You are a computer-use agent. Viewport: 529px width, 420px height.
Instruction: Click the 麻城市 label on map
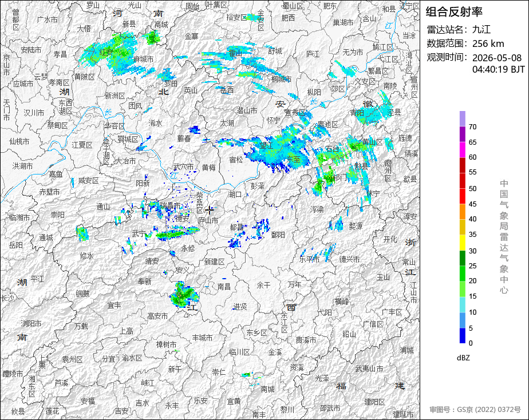point(143,60)
